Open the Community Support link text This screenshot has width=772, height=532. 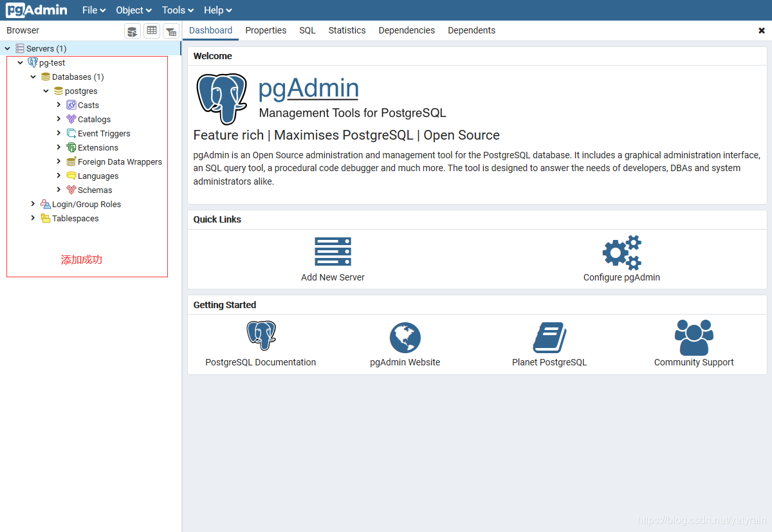(x=694, y=362)
